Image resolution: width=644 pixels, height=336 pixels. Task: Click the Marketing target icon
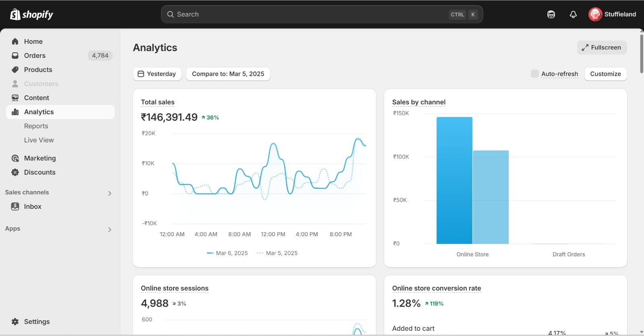(15, 158)
